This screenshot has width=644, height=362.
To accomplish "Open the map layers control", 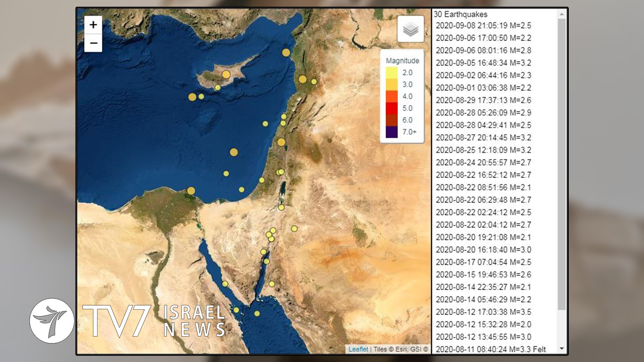I will tap(410, 29).
